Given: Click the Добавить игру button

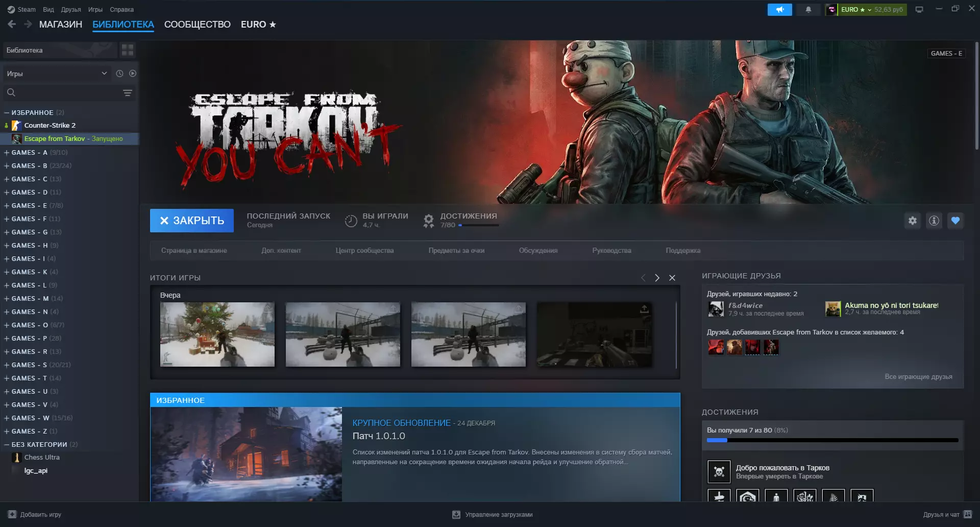Looking at the screenshot, I should point(35,514).
